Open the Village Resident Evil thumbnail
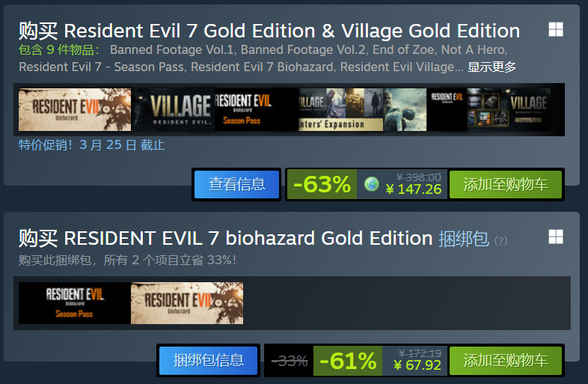Screen dimensions: 588x384 click(x=173, y=109)
